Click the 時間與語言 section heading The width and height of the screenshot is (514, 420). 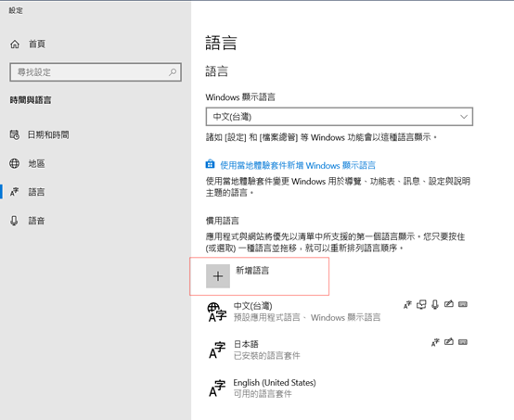point(31,100)
